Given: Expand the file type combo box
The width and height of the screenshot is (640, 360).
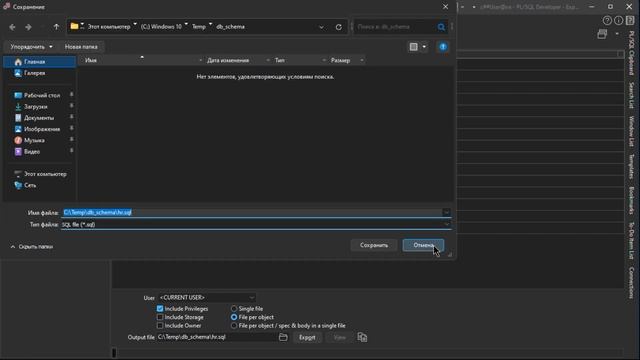Looking at the screenshot, I should [447, 224].
